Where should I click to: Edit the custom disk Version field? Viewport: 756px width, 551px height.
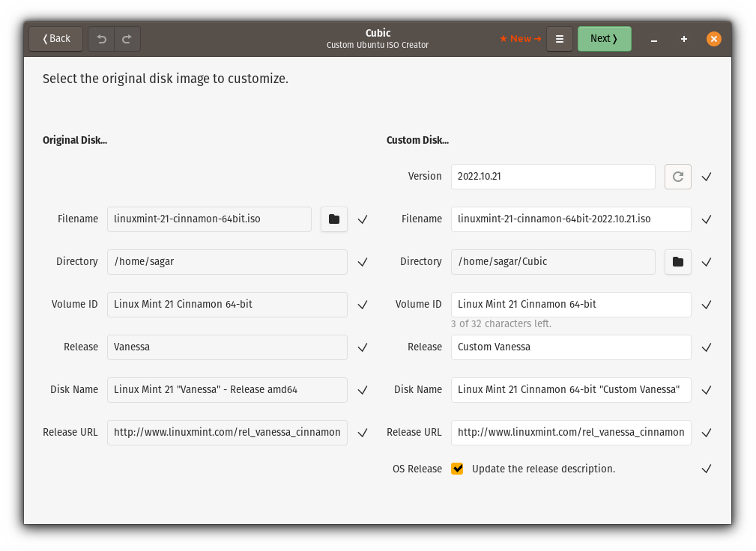click(x=552, y=176)
